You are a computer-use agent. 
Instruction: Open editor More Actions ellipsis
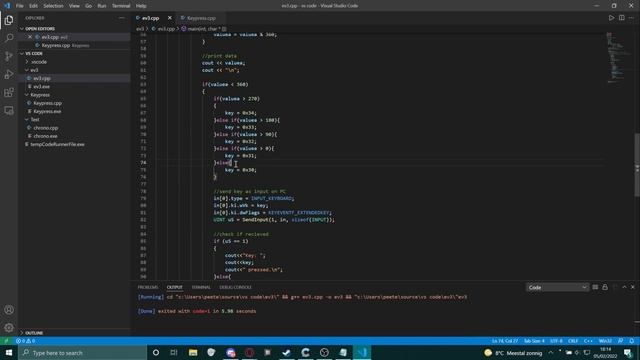631,18
